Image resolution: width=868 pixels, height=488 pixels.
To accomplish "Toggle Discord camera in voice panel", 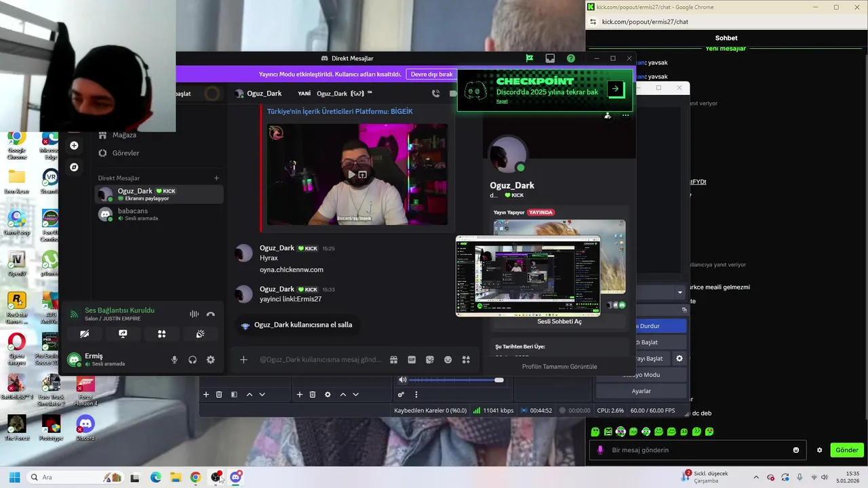I will coord(85,333).
